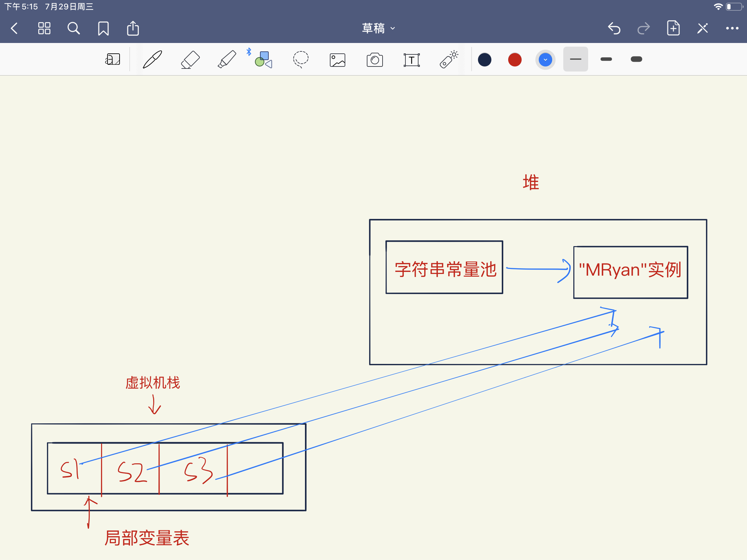Select the thick stroke width
This screenshot has height=560, width=747.
point(636,59)
